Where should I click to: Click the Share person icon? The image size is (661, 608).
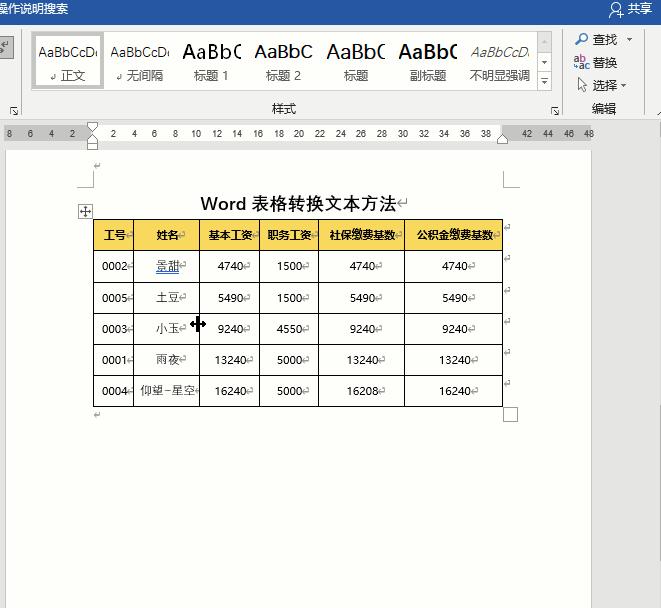pos(615,9)
